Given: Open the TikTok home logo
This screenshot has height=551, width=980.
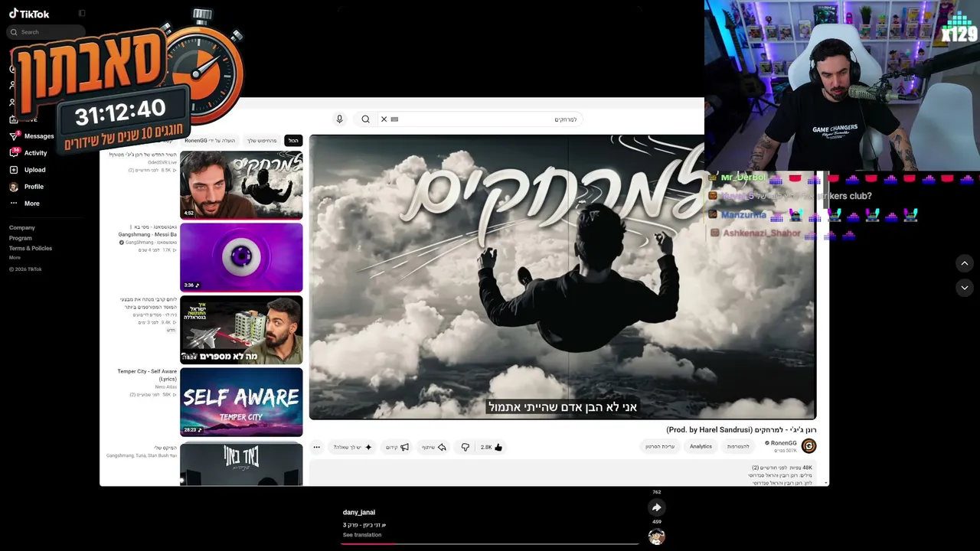Looking at the screenshot, I should tap(29, 14).
